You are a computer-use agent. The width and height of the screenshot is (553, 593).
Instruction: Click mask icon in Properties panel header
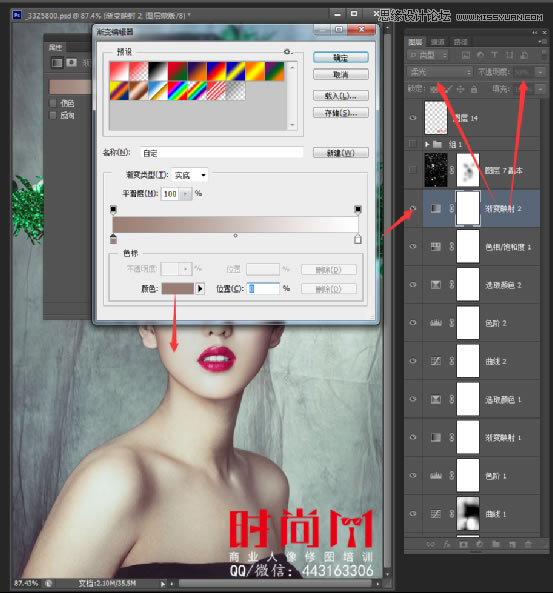(x=71, y=62)
